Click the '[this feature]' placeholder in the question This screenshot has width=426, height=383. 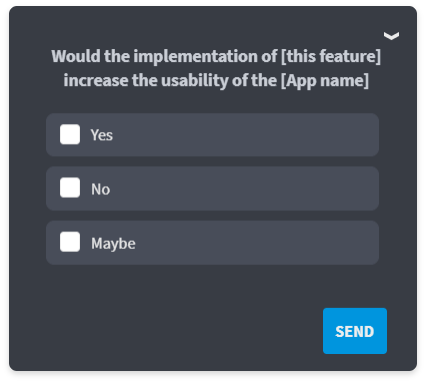tap(331, 56)
